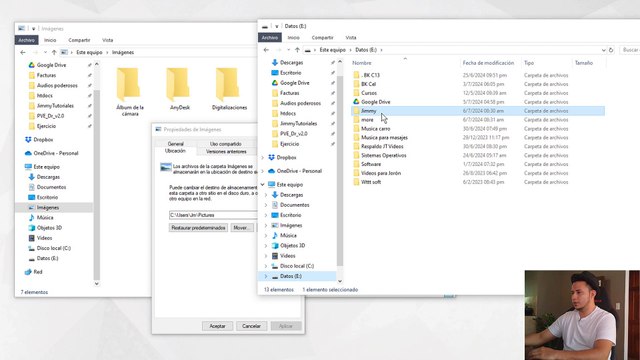
Task: Open the Álbum de la cámara folder icon
Action: coord(129,84)
